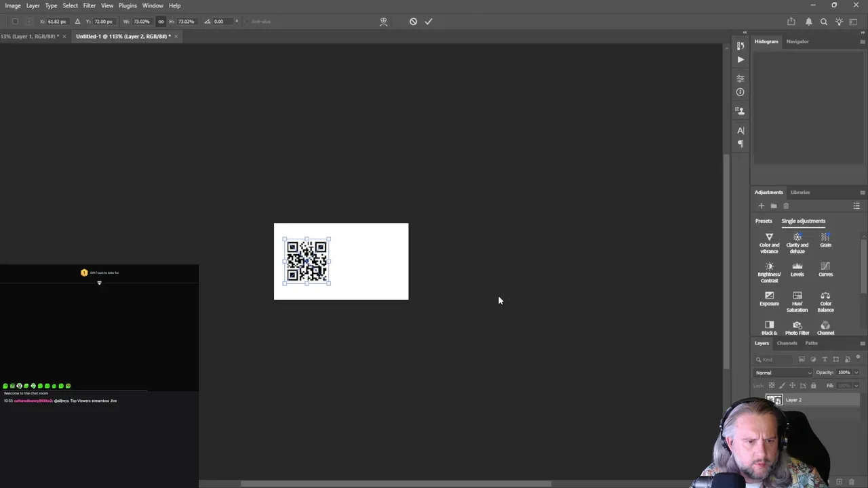
Task: Toggle the maintain aspect ratio link
Action: (x=161, y=22)
